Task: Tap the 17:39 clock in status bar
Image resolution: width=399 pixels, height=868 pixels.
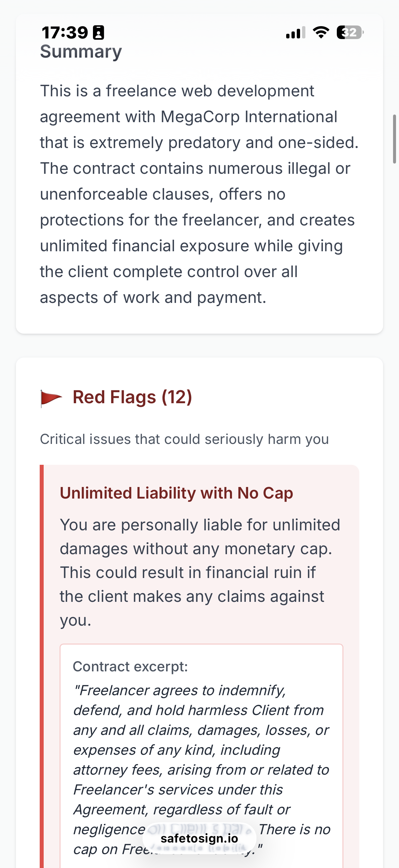Action: [x=65, y=33]
